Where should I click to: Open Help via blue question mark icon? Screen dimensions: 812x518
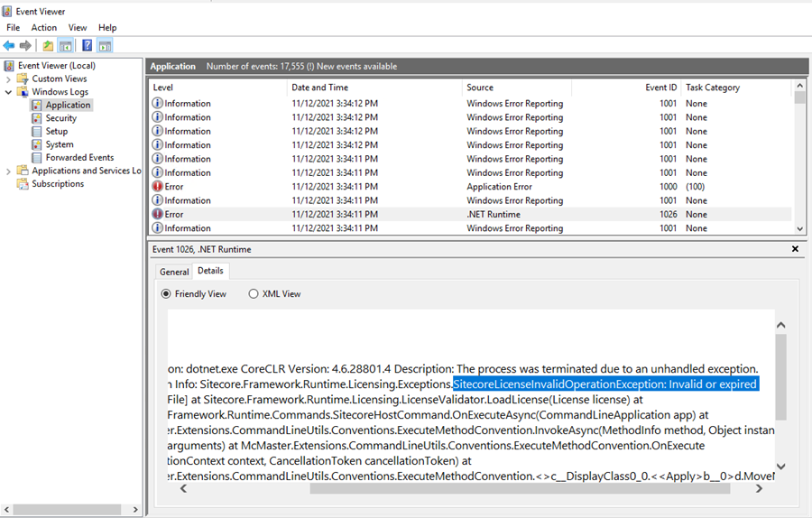pyautogui.click(x=88, y=46)
